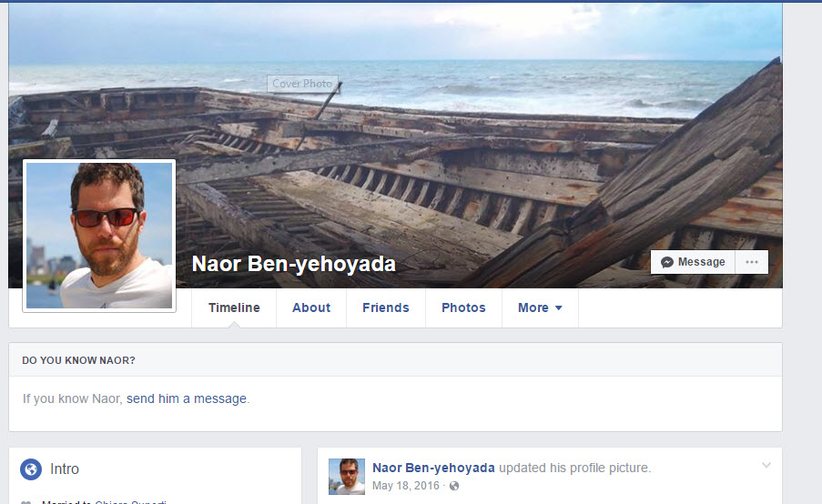Expand the post options chevron
Screen dimensions: 822x504
point(766,466)
